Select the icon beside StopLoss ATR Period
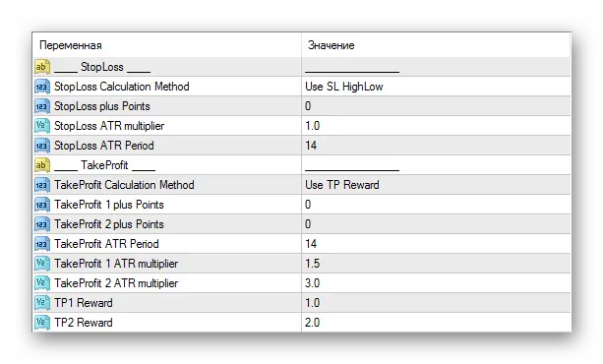Viewport: 603px width, 364px height. click(x=42, y=146)
